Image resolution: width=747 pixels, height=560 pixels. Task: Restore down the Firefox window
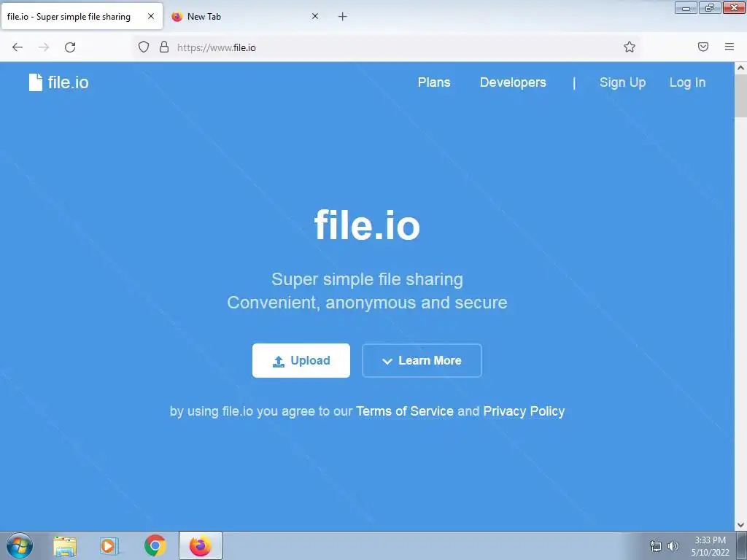[x=710, y=8]
